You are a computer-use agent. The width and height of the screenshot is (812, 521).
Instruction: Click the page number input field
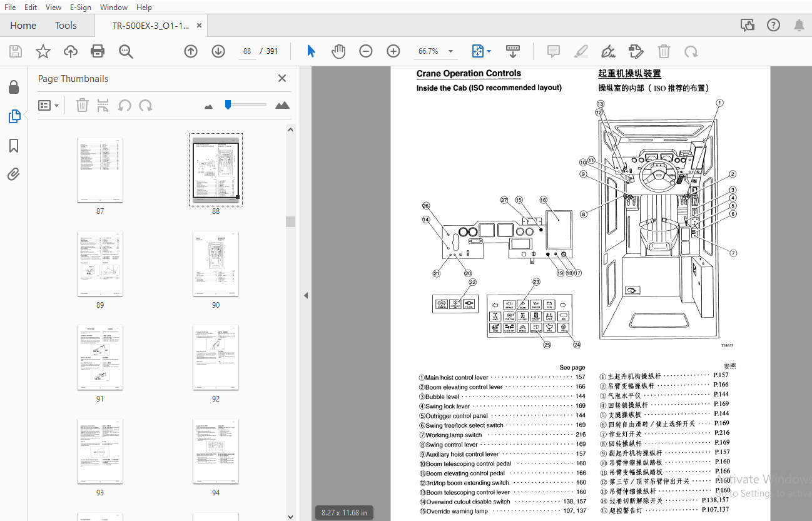(247, 51)
